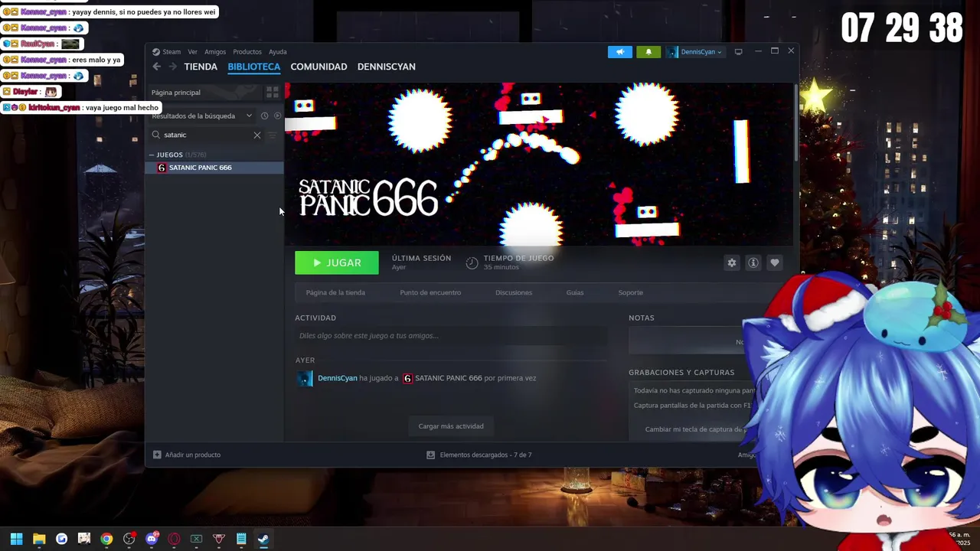Open the Productos menu
The height and width of the screenshot is (551, 980).
tap(247, 52)
